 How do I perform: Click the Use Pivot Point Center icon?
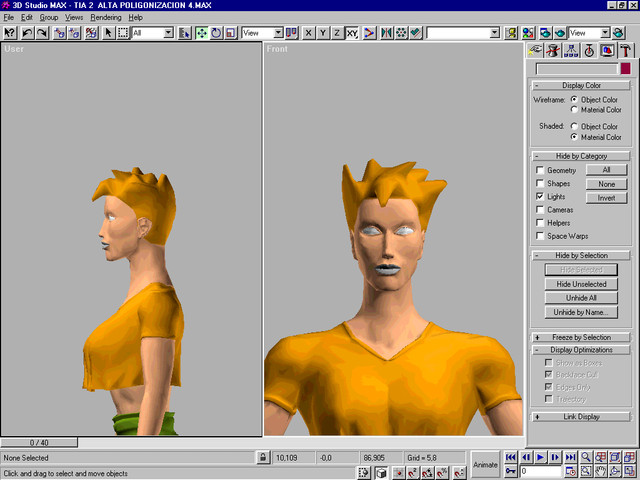click(x=291, y=33)
